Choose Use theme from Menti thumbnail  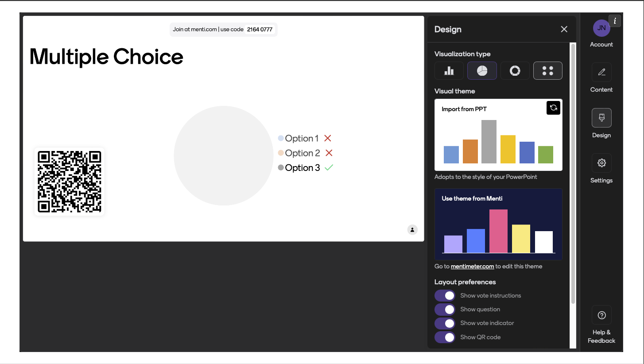point(498,224)
